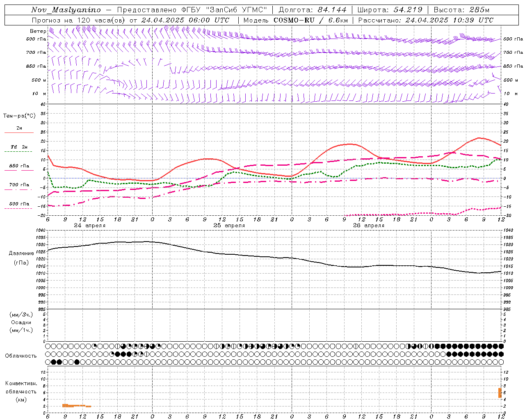This screenshot has height=420, width=525.
Task: Click the (км) convective cloud unit label
Action: point(21,400)
